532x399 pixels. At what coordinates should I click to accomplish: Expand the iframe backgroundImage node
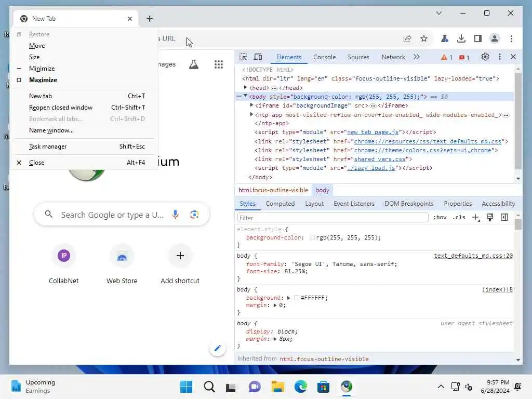click(x=251, y=105)
